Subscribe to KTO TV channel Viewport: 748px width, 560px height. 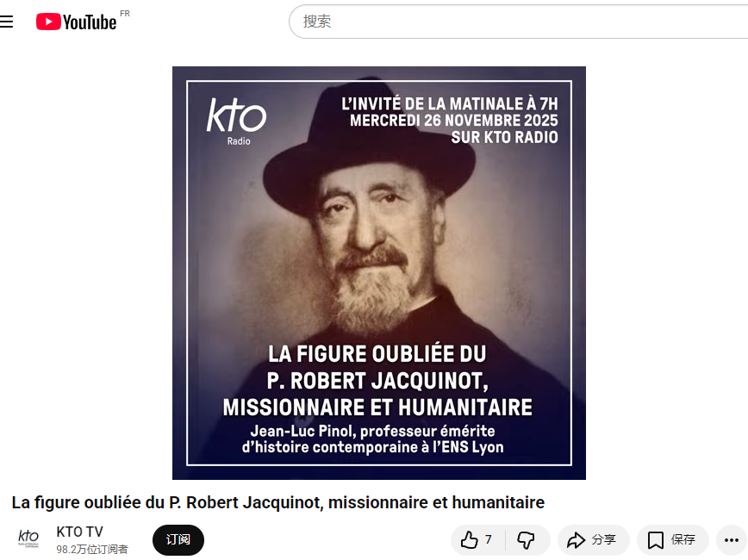click(x=178, y=540)
